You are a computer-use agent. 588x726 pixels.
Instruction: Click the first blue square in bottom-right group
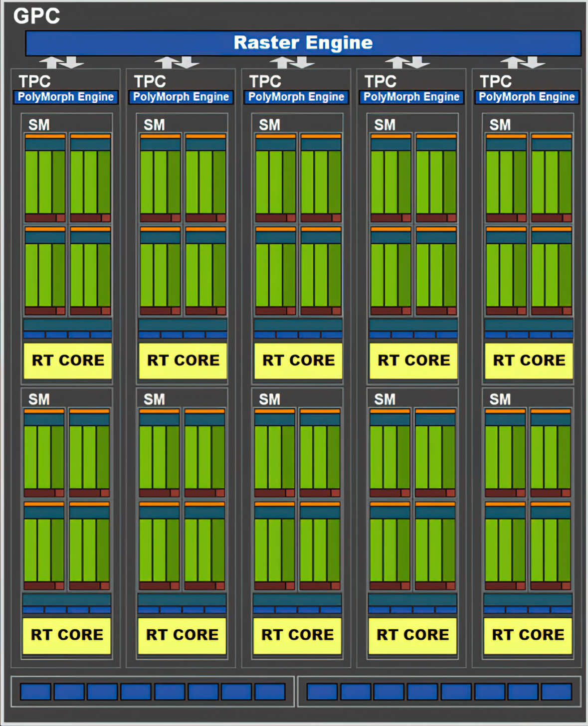(322, 692)
